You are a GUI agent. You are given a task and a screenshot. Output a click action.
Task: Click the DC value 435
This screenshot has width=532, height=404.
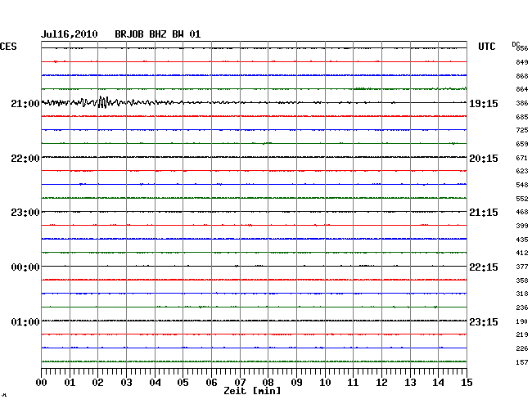pyautogui.click(x=522, y=240)
